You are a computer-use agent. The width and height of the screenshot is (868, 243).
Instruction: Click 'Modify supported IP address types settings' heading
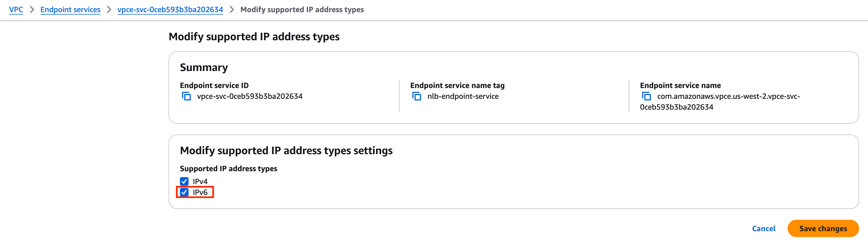click(x=286, y=151)
